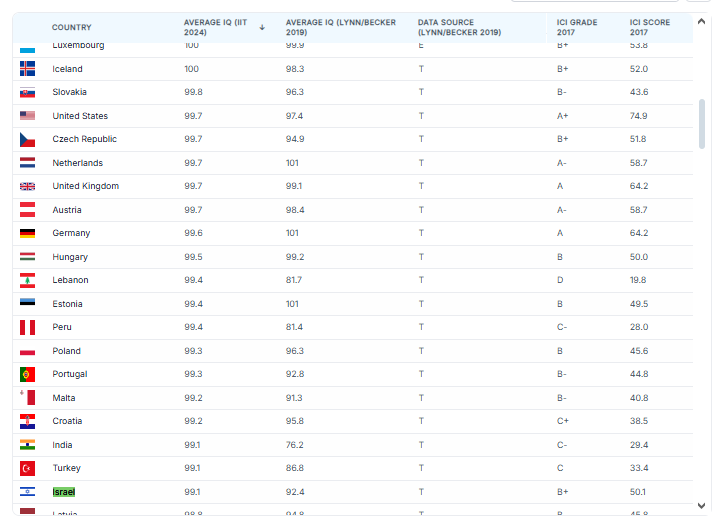Click the Czech Republic flag icon
Image resolution: width=727 pixels, height=525 pixels.
27,139
